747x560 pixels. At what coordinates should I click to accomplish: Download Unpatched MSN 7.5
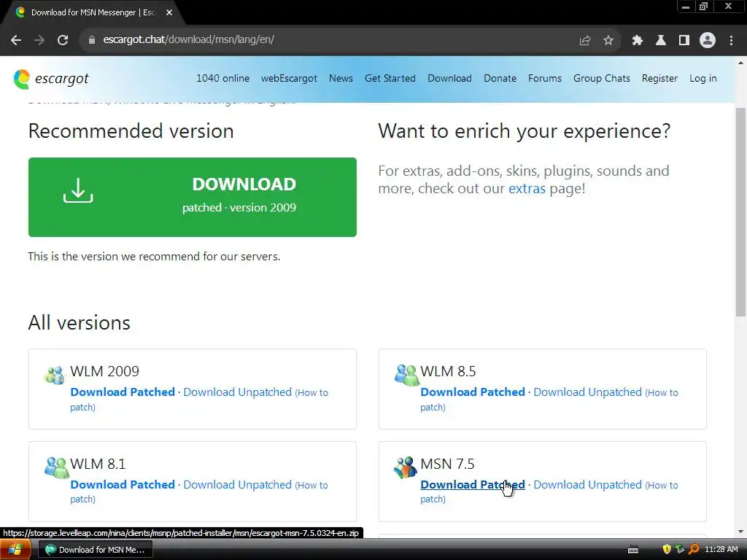pos(587,484)
